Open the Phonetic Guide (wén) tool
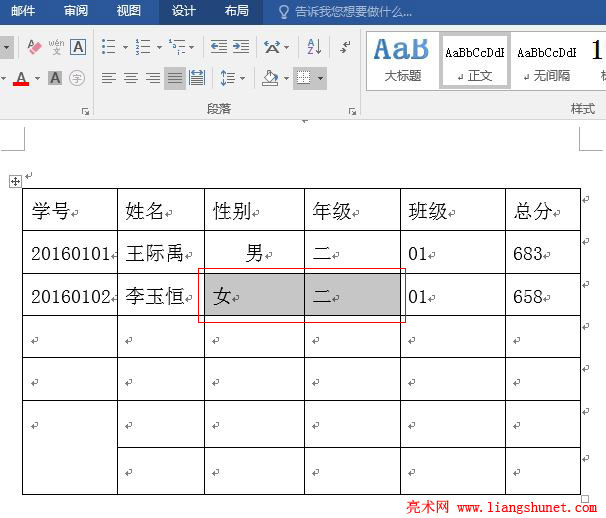 [56, 47]
